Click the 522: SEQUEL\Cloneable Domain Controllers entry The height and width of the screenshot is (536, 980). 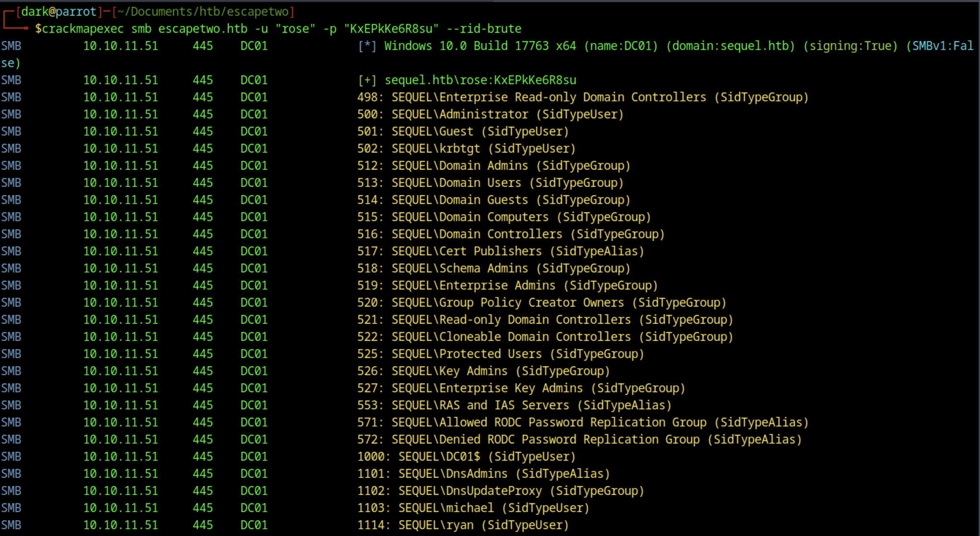point(545,337)
